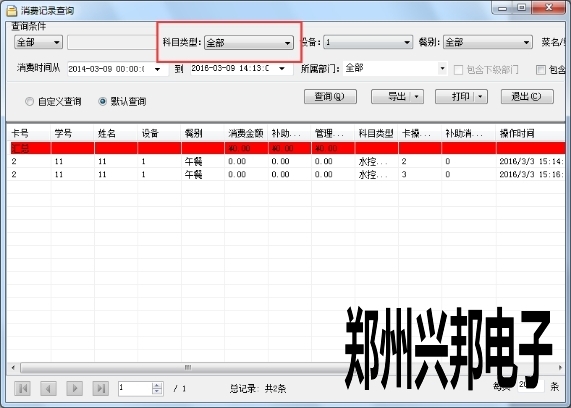The width and height of the screenshot is (571, 408).
Task: Sort by 科目类型 column header
Action: click(376, 133)
